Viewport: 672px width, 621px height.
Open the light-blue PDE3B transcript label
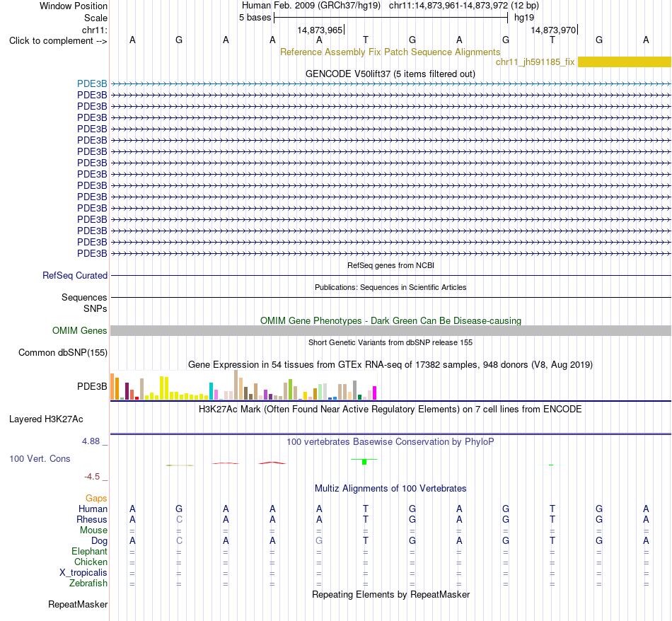(92, 83)
